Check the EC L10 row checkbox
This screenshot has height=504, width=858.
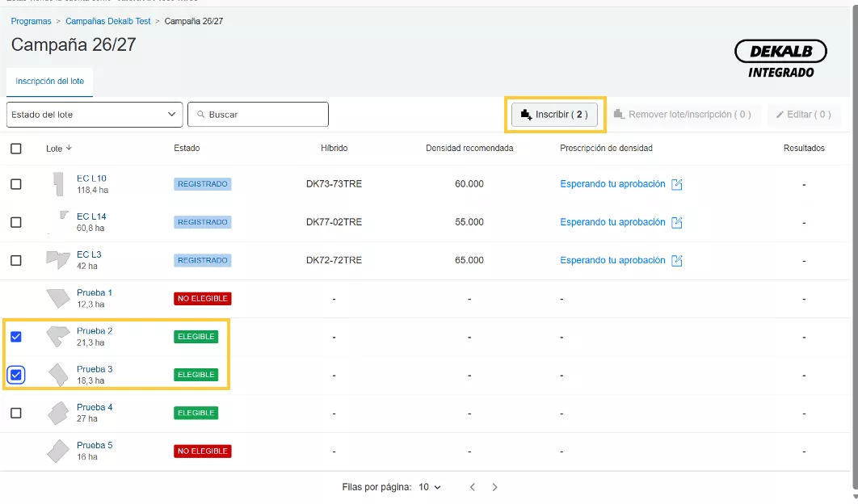click(16, 184)
